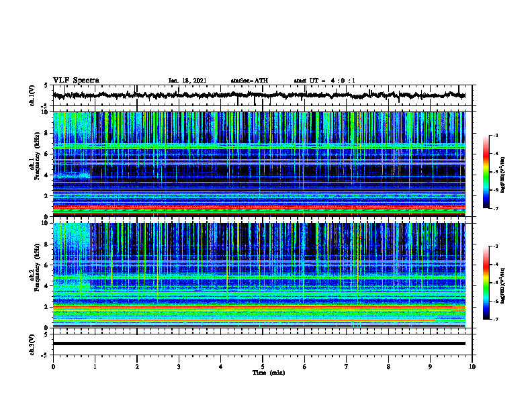Click the "-3" label on ch.2 colorbar
This screenshot has height=411, width=532.
(x=496, y=246)
